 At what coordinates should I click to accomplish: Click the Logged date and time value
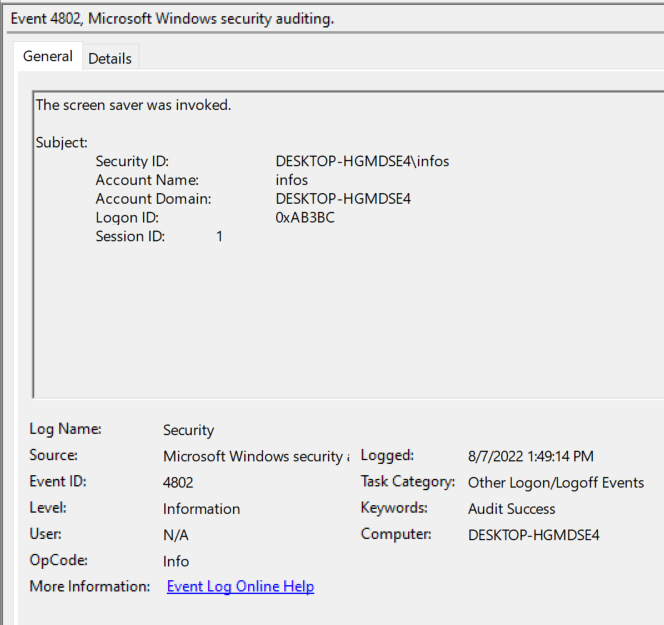pyautogui.click(x=530, y=456)
